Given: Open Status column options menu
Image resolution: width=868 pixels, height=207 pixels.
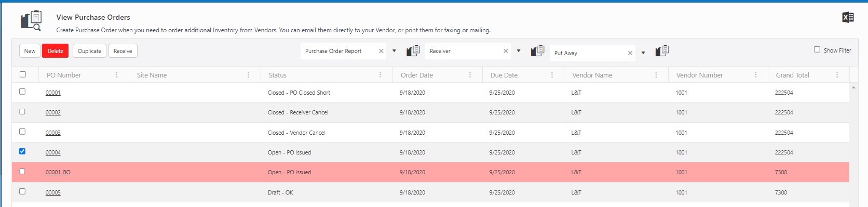Looking at the screenshot, I should click(x=380, y=75).
